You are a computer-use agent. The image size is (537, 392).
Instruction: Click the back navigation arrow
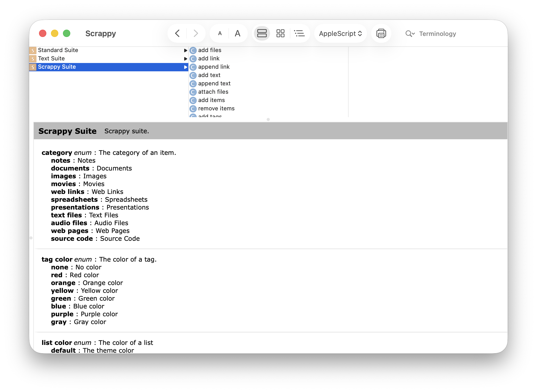(177, 33)
